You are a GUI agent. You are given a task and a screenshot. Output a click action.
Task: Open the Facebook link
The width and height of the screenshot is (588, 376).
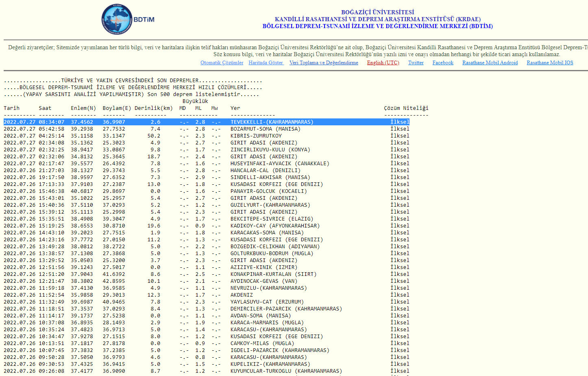click(443, 63)
